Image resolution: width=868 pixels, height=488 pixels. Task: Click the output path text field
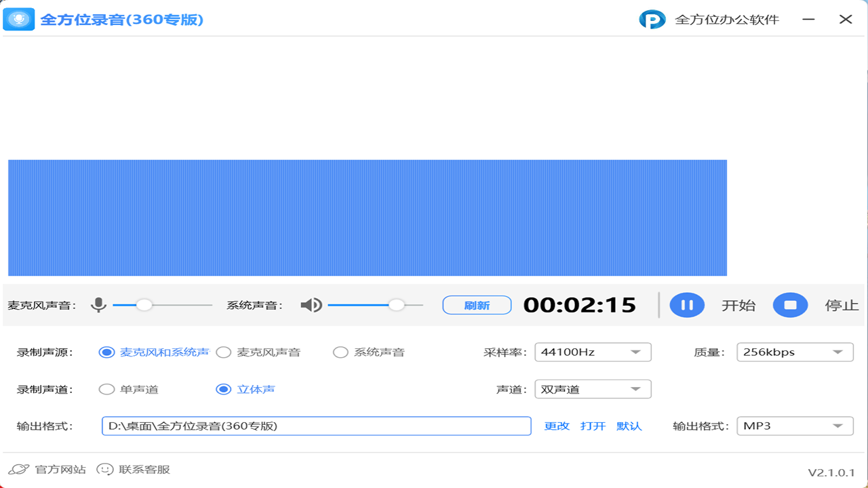(x=316, y=426)
